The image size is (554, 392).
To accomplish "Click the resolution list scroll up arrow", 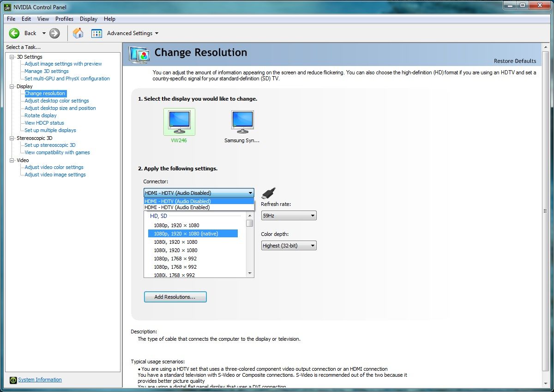I will click(250, 216).
